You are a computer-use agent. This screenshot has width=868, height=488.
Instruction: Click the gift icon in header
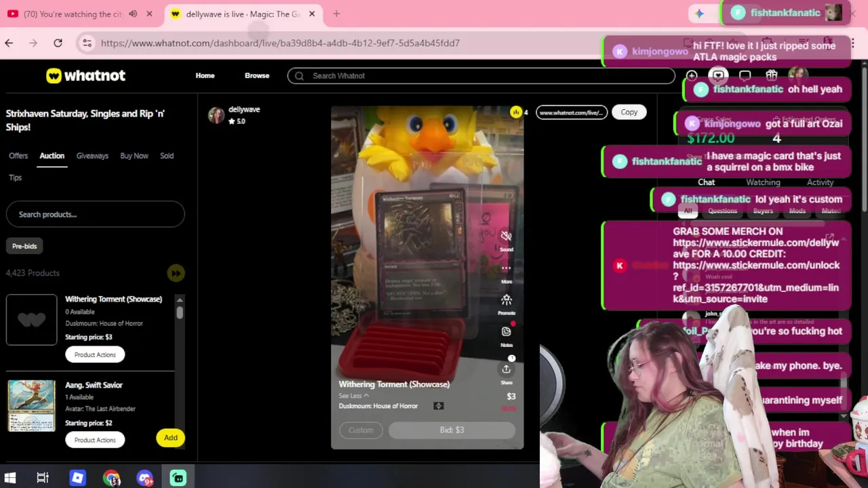[x=771, y=75]
